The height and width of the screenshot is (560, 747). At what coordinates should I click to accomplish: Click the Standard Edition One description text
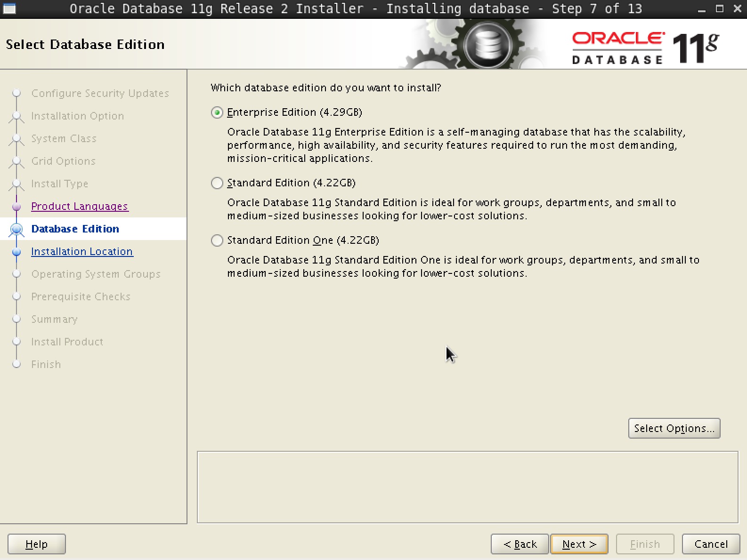coord(463,266)
